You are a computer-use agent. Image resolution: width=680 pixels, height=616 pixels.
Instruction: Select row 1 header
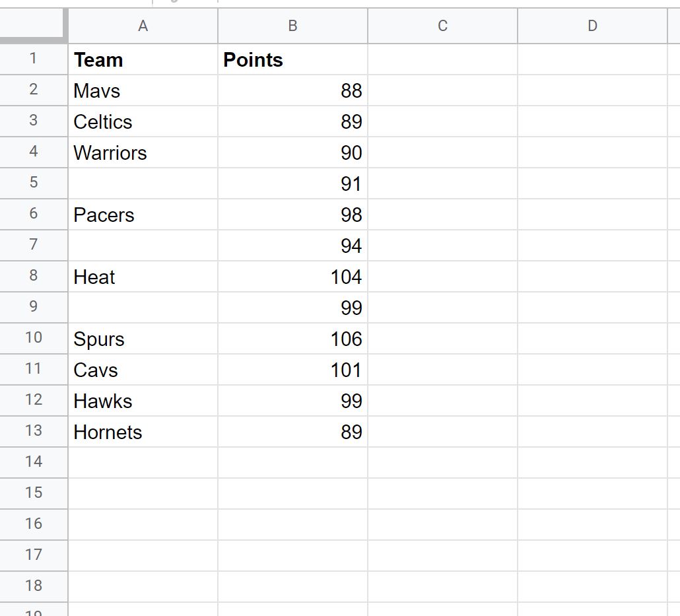(34, 59)
